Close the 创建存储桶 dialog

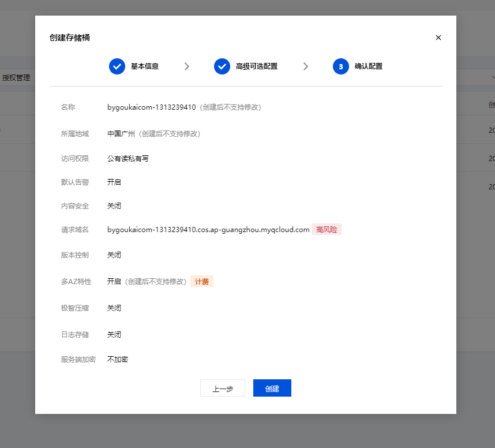[x=438, y=38]
